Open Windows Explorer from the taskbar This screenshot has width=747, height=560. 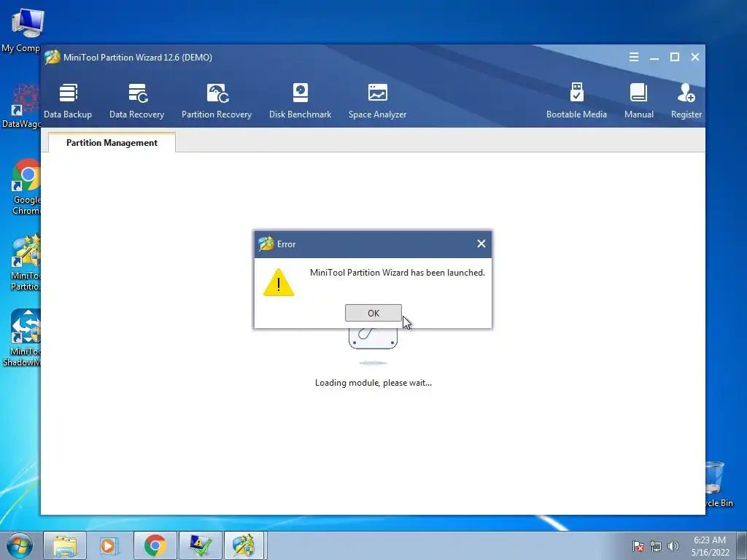click(65, 545)
